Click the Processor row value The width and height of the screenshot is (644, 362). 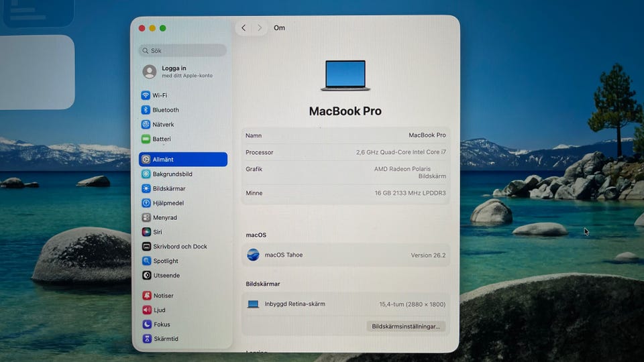401,152
